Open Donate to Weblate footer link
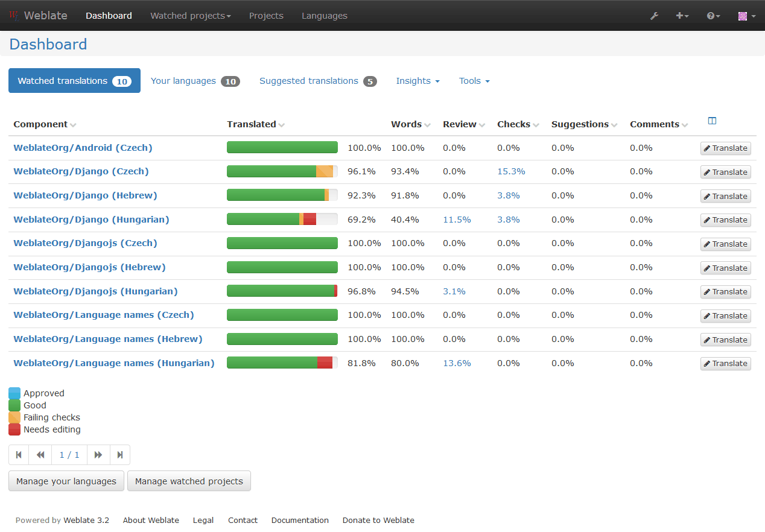The height and width of the screenshot is (532, 765). point(378,520)
